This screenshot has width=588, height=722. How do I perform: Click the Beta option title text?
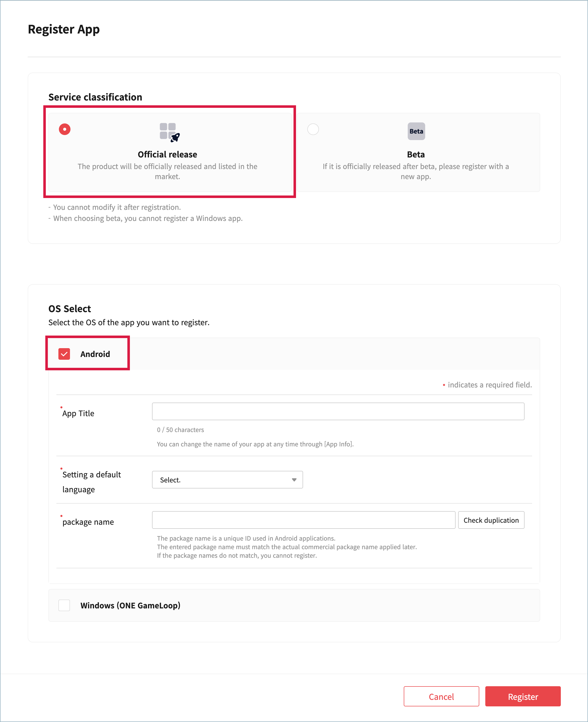tap(416, 155)
